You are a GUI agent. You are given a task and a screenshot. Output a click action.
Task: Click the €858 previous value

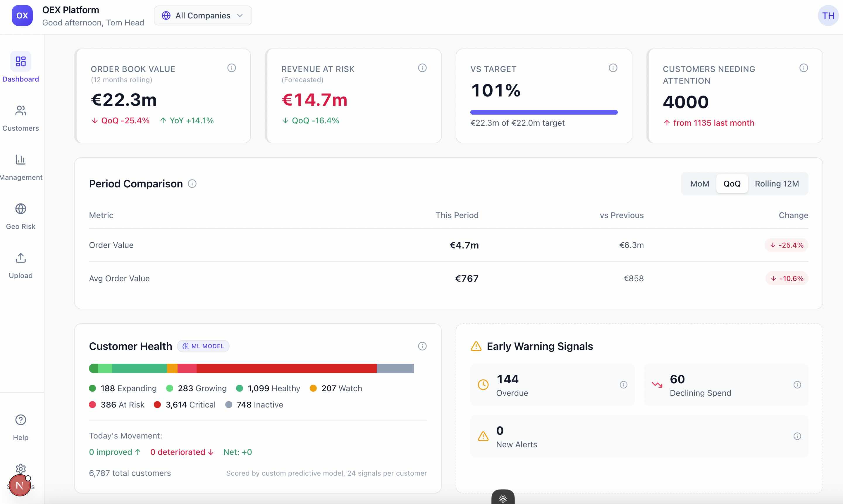[634, 279]
